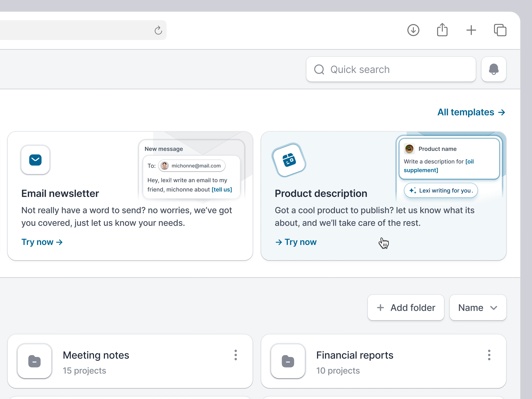Open the All templates link

point(471,112)
